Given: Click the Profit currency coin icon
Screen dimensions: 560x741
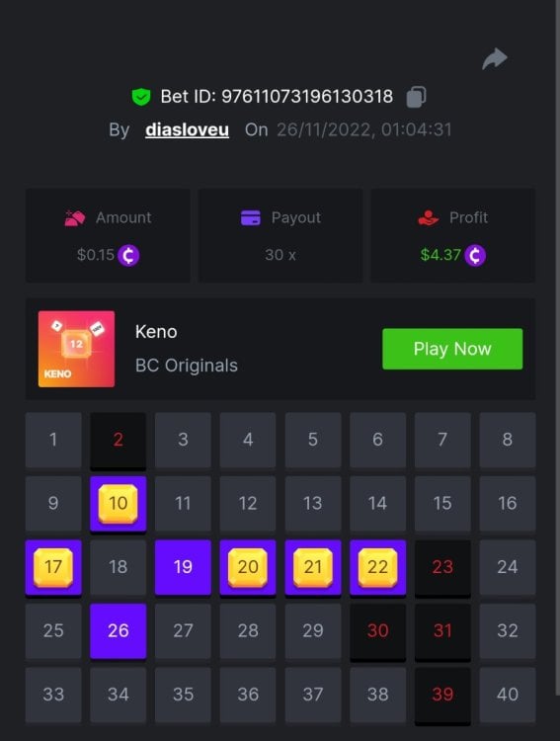Looking at the screenshot, I should pyautogui.click(x=475, y=255).
